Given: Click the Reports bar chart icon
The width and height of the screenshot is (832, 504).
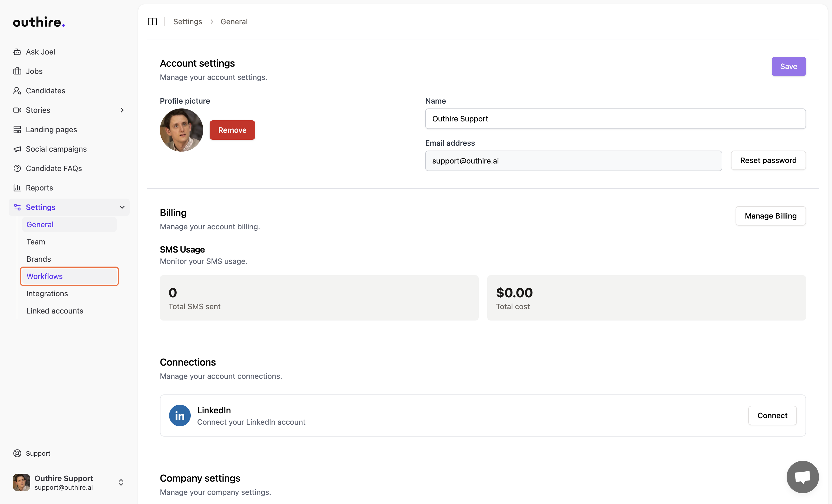Looking at the screenshot, I should pyautogui.click(x=18, y=188).
